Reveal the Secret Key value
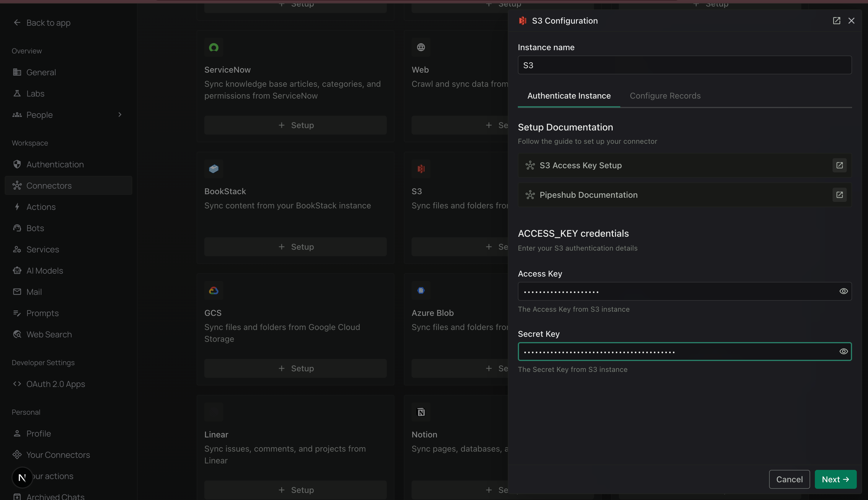Viewport: 868px width, 500px height. pos(843,351)
